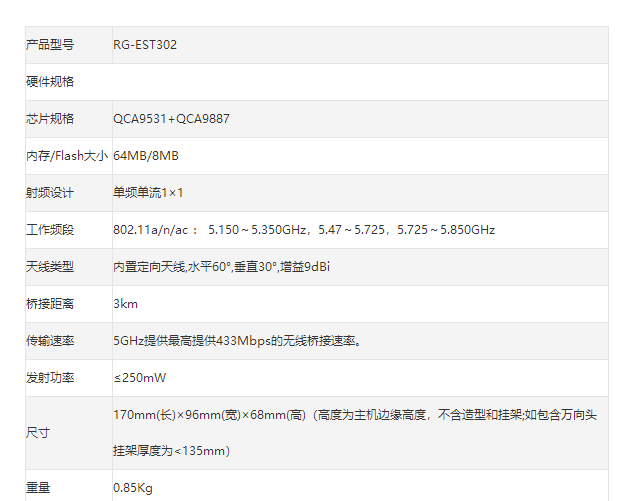Click the bridging distance value '3km'
633x501 pixels.
point(126,304)
